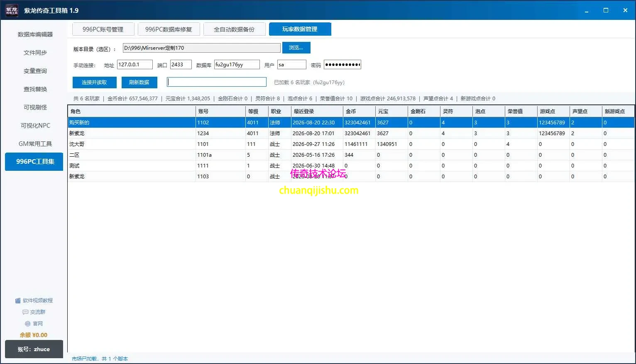Click the 余额 ¥0.00 balance text

34,335
